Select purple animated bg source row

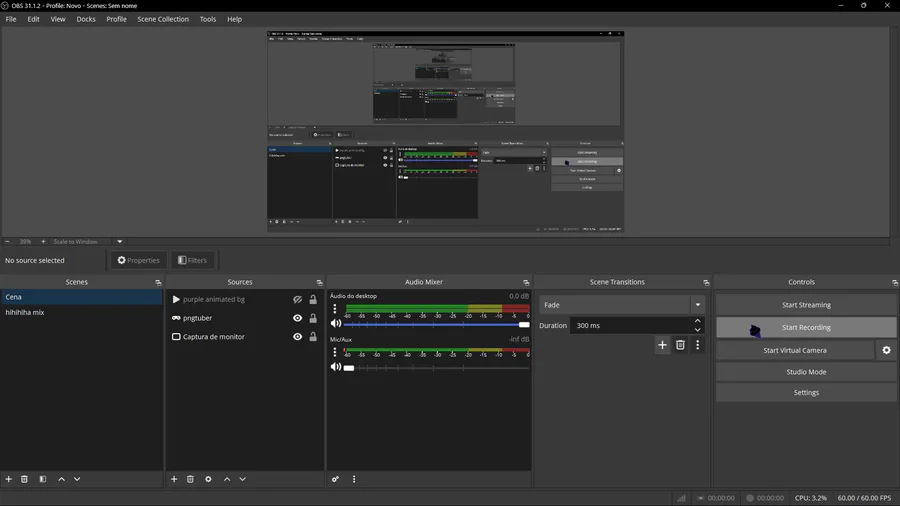pos(245,299)
